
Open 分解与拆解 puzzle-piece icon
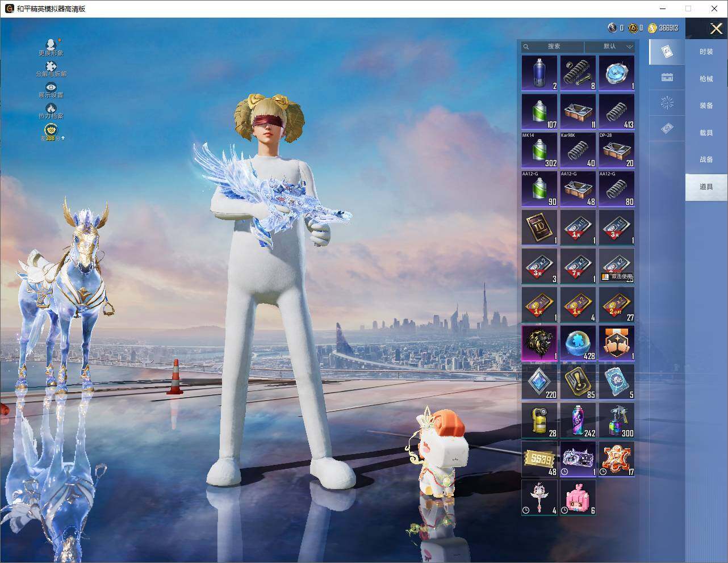51,69
